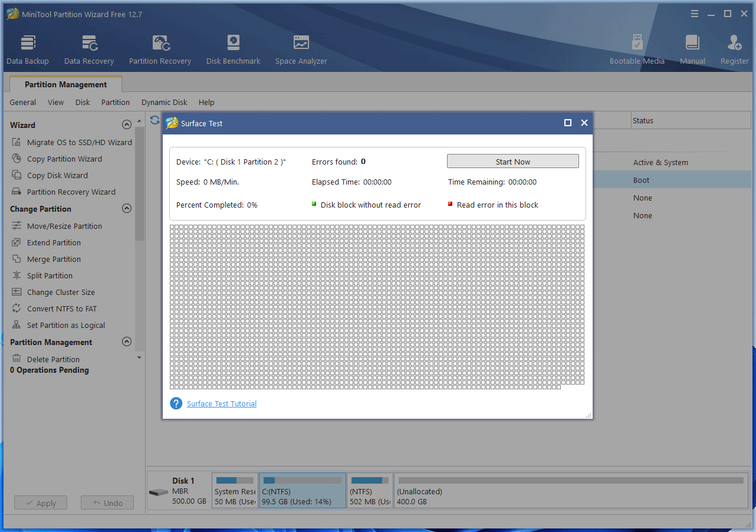
Task: Click the Surface Test dialog title icon
Action: tap(172, 123)
